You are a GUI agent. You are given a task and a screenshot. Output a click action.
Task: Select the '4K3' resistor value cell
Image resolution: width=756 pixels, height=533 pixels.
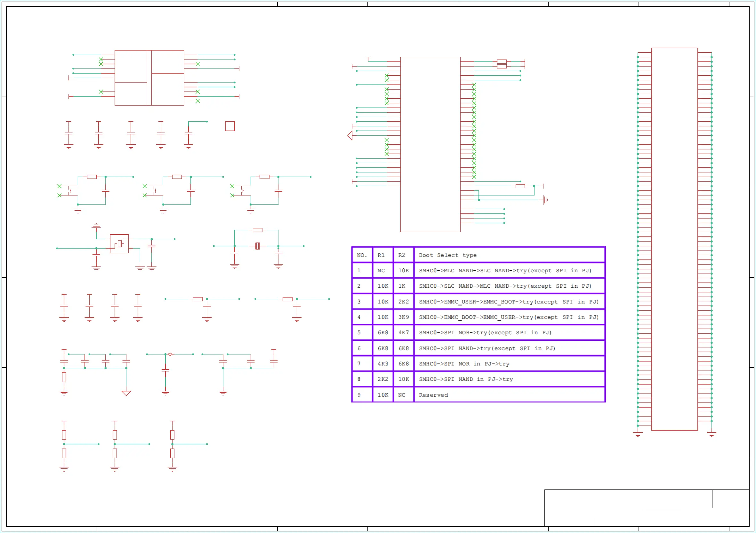[382, 364]
